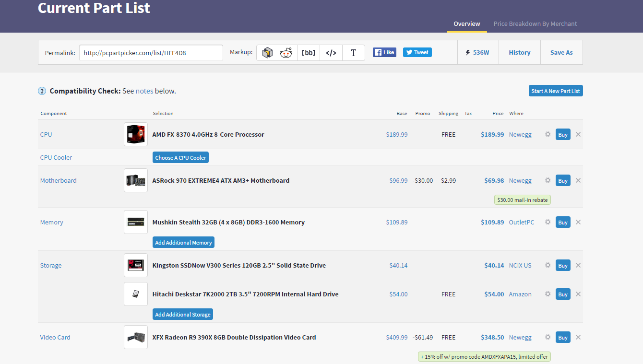The image size is (643, 364).
Task: Open settings gear for AMD FX-8370 row
Action: [x=548, y=134]
